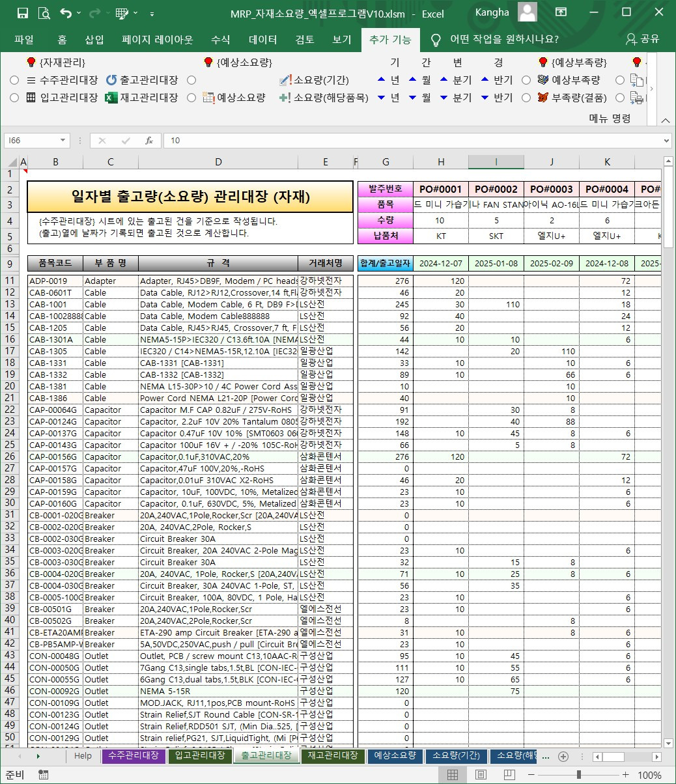Click the {예상부족량} lightbulb icon
Screen dimensions: 676x784
tap(543, 63)
